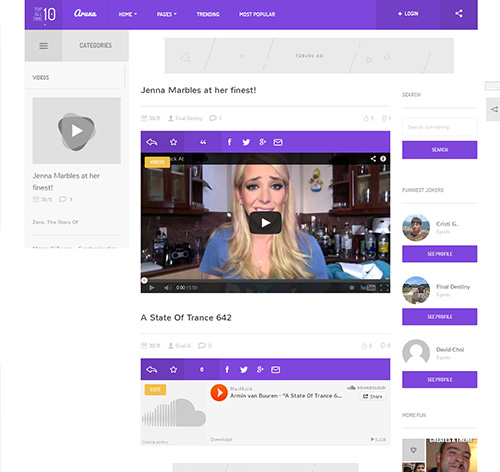Share the Jenna Marbles post on Google Plus
500x472 pixels.
coord(262,142)
